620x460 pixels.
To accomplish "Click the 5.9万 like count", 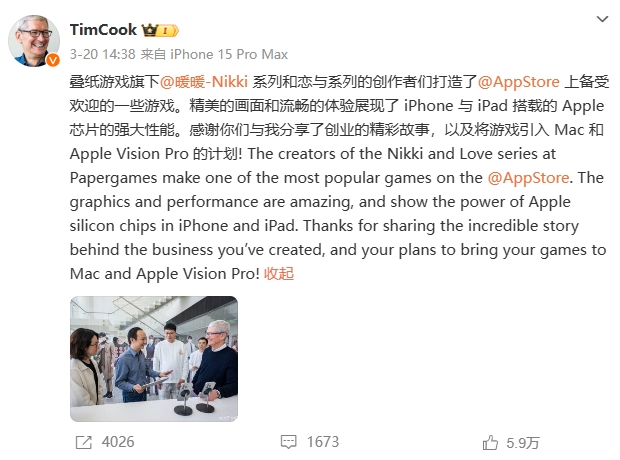I will (523, 443).
